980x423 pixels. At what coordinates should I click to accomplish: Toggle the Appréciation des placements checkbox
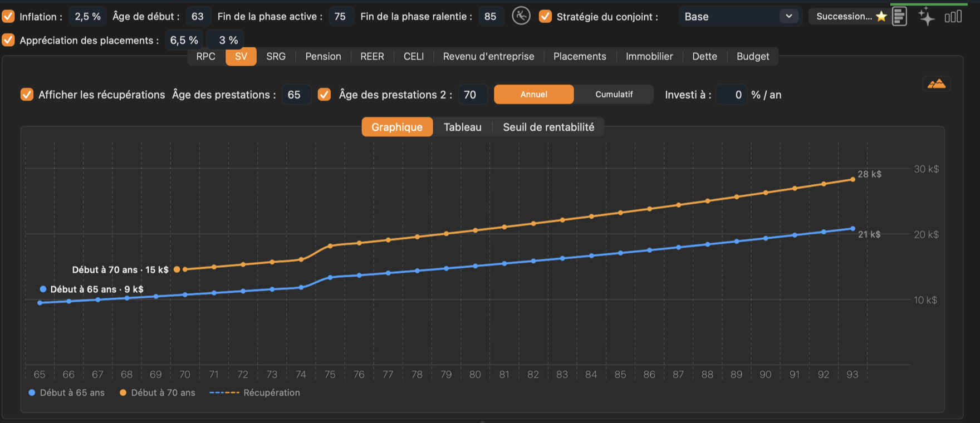click(8, 40)
